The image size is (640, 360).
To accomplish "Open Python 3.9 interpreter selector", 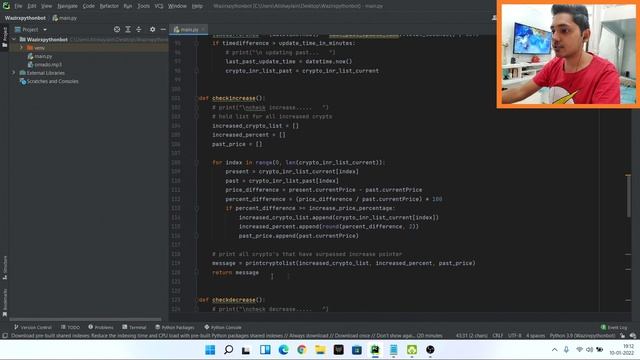I will [x=582, y=336].
